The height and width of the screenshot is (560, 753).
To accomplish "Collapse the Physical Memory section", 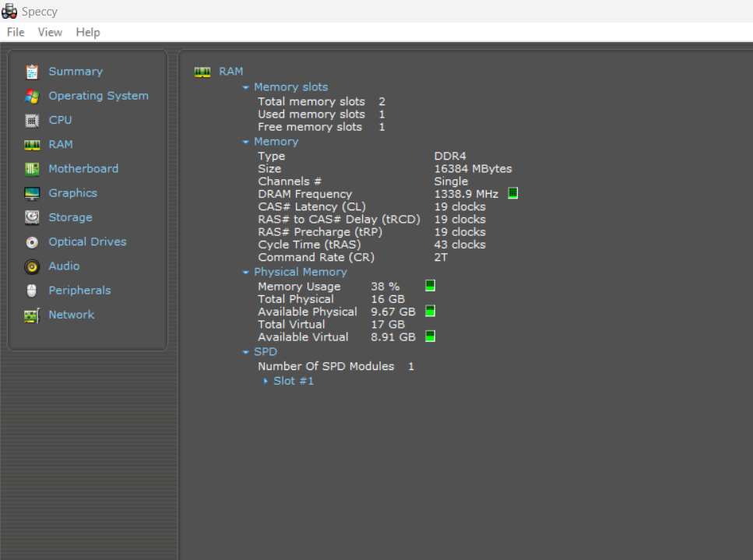I will pos(246,272).
